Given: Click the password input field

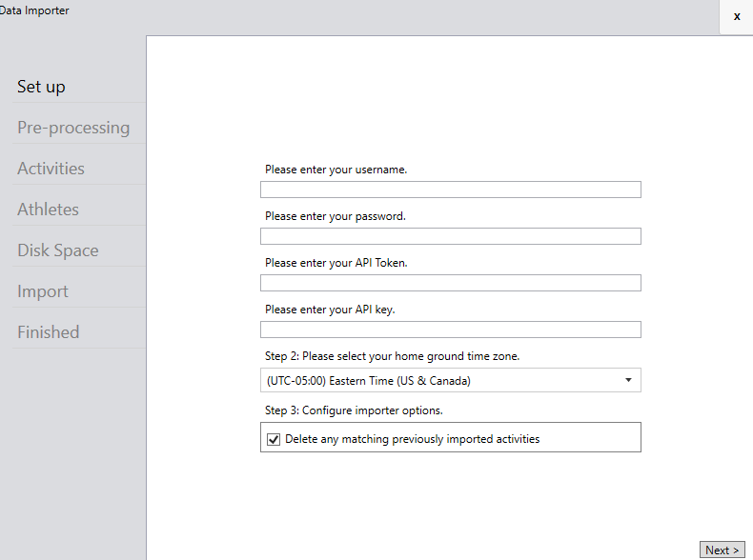Looking at the screenshot, I should (x=451, y=236).
